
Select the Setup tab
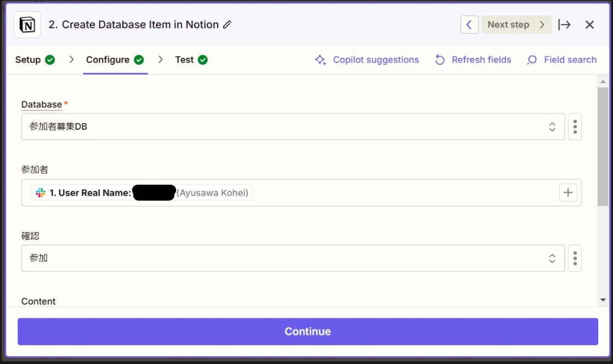click(x=29, y=59)
